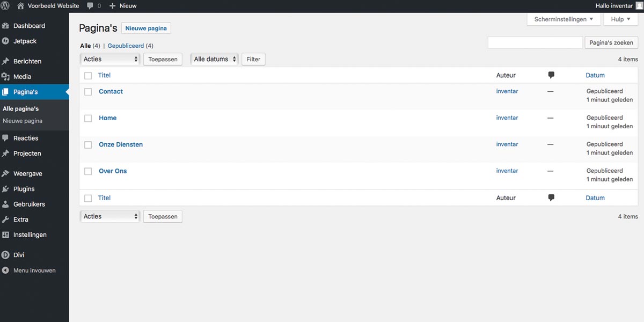Tick the checkbox for Onze Diensten page

(x=88, y=145)
